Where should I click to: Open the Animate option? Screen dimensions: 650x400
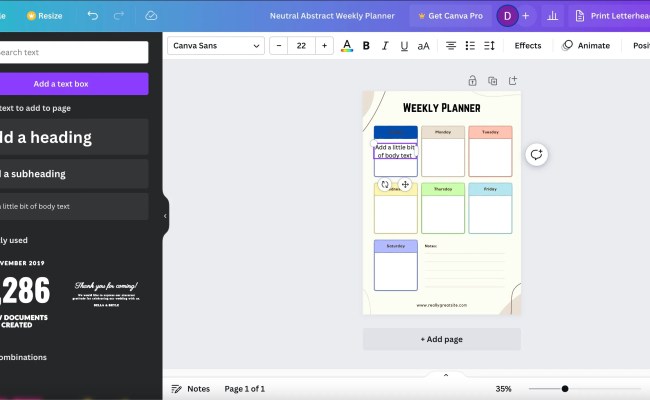coord(586,46)
